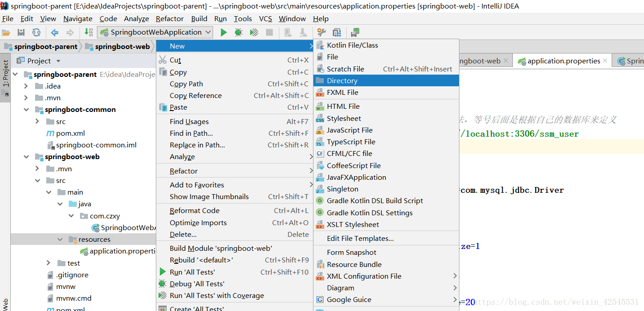This screenshot has height=311, width=644.
Task: Open the run configuration dropdown SpringbootWebApplication
Action: coord(155,32)
